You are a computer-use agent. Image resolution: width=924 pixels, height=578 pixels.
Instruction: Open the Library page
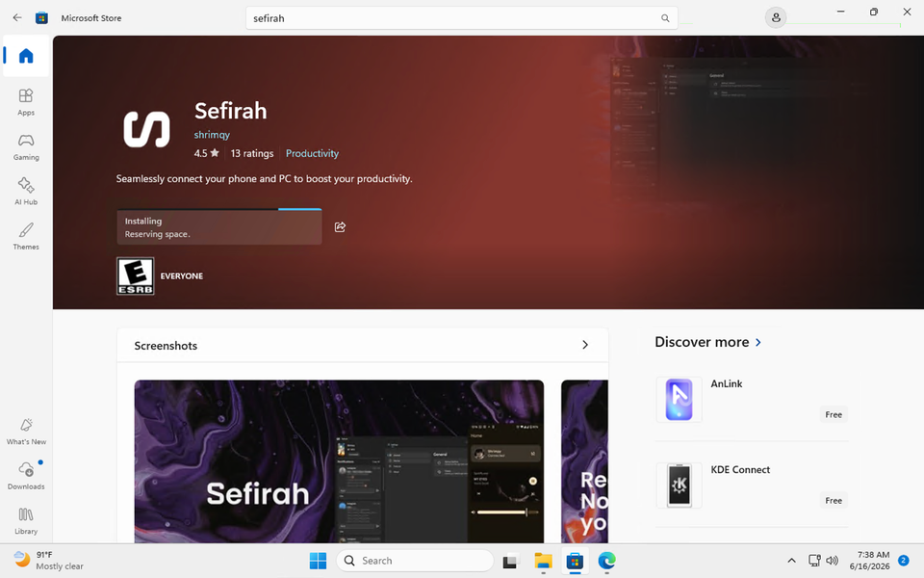tap(26, 521)
